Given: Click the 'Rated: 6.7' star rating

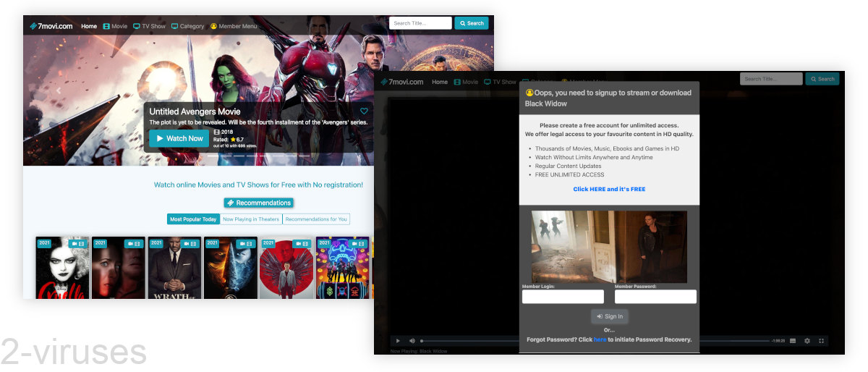Looking at the screenshot, I should tap(229, 139).
